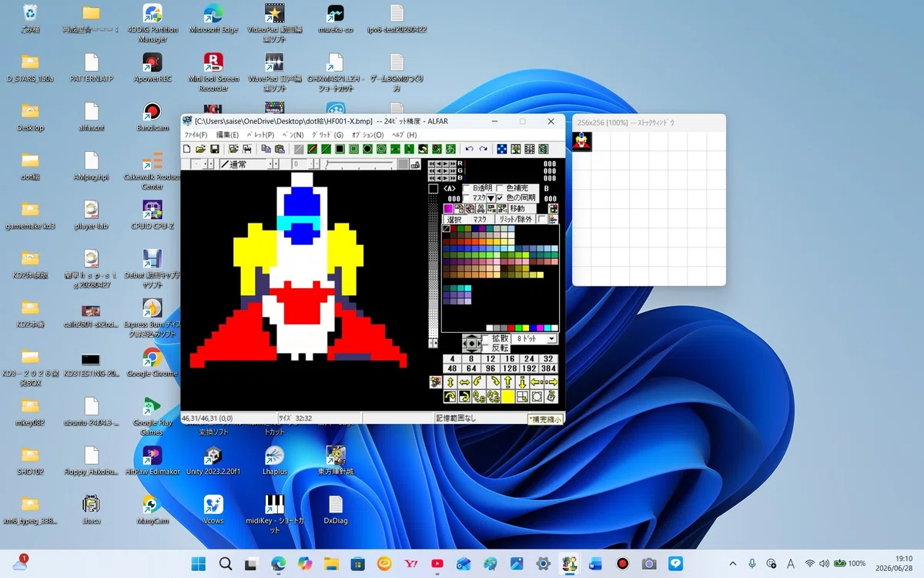This screenshot has width=924, height=578.
Task: Click the shift-right arrow icon
Action: tap(551, 382)
